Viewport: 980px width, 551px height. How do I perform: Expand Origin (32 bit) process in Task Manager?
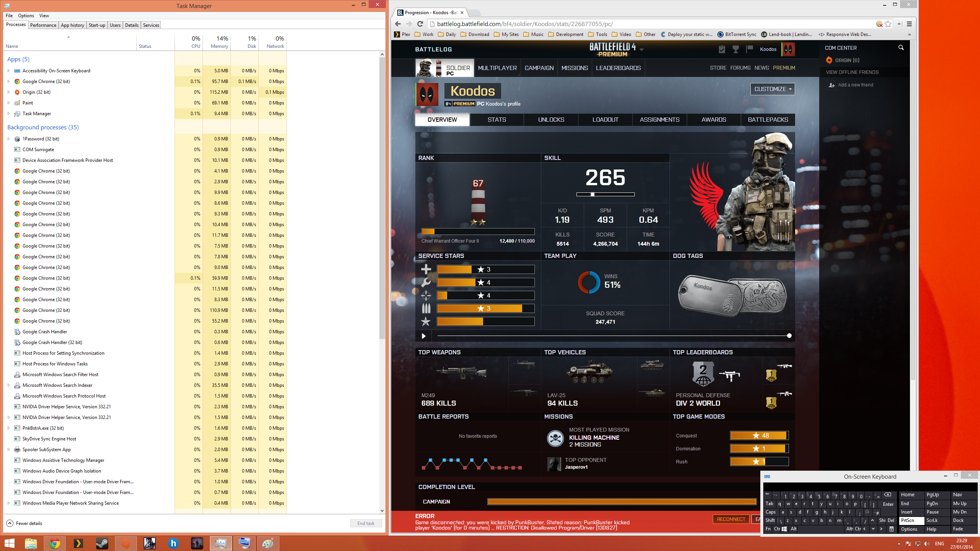click(x=8, y=92)
